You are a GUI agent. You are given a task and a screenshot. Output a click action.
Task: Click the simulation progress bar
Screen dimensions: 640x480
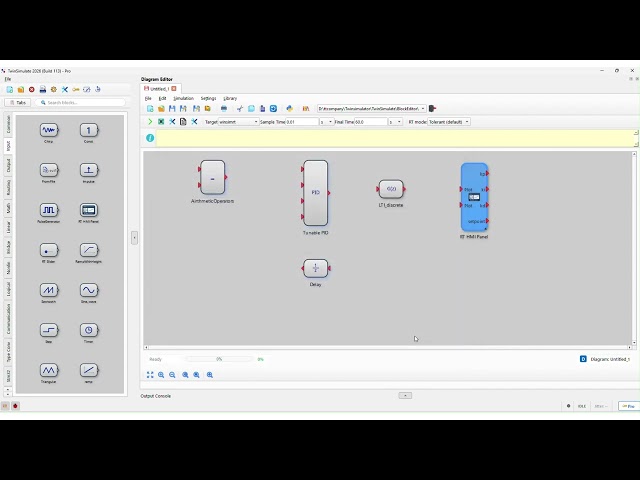(x=219, y=359)
